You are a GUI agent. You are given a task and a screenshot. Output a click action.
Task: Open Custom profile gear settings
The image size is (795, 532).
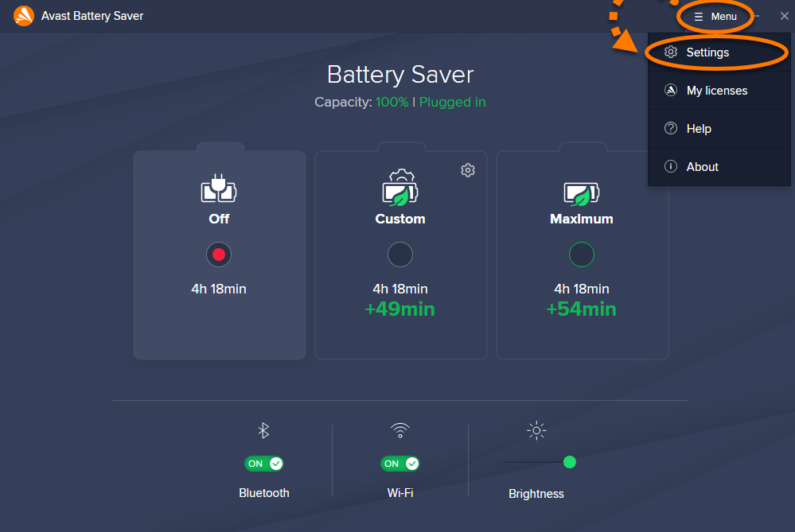pyautogui.click(x=468, y=170)
